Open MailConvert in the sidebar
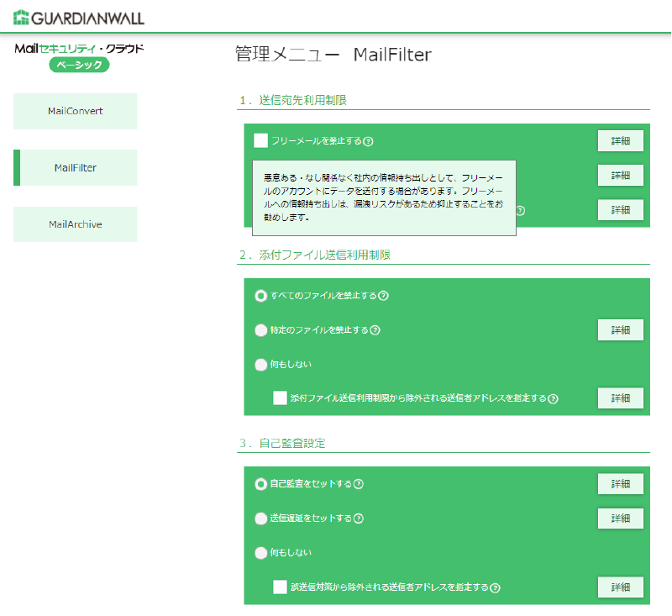The height and width of the screenshot is (616, 672). click(76, 111)
